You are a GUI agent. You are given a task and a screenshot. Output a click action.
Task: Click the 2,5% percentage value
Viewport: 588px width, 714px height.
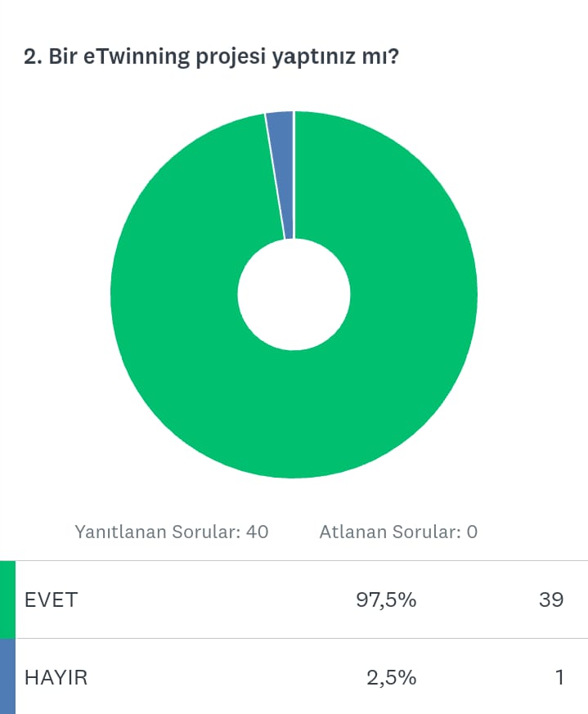pos(391,677)
